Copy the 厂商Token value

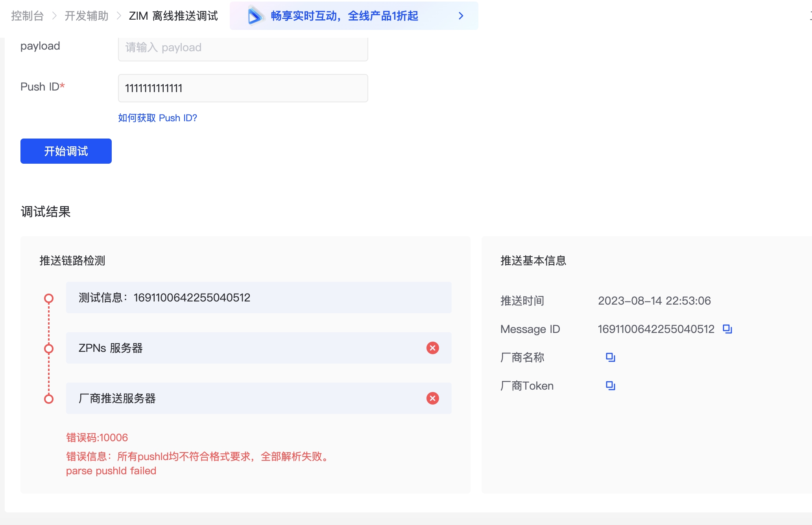(610, 386)
